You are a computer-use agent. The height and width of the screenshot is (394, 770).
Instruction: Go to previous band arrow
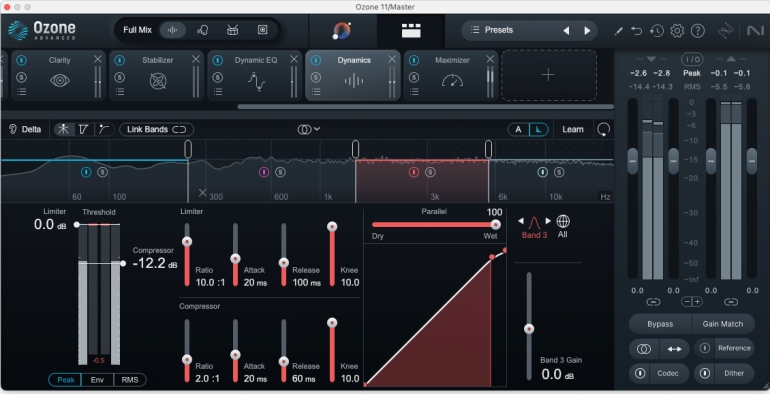[x=521, y=221]
